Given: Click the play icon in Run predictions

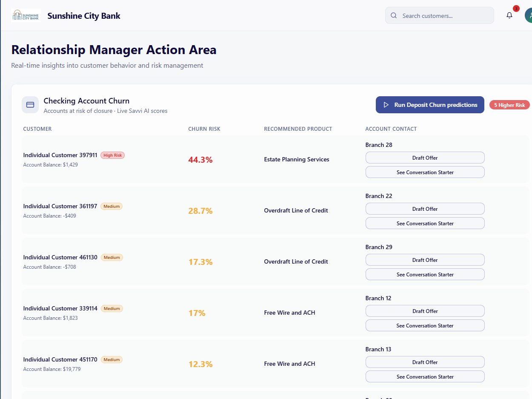Looking at the screenshot, I should point(386,105).
